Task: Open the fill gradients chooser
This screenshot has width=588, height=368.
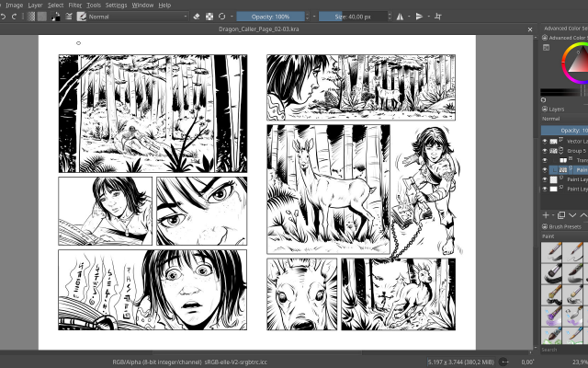Action: click(31, 17)
